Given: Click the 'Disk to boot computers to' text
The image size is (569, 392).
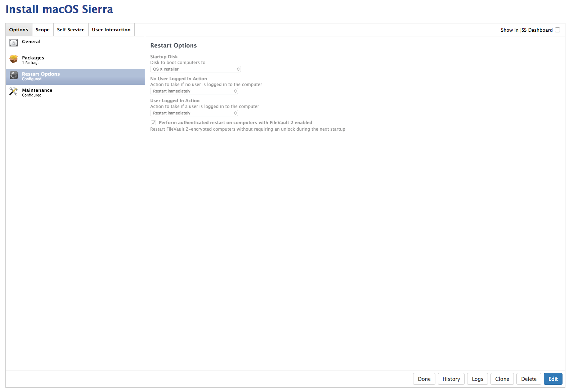Looking at the screenshot, I should coord(178,63).
